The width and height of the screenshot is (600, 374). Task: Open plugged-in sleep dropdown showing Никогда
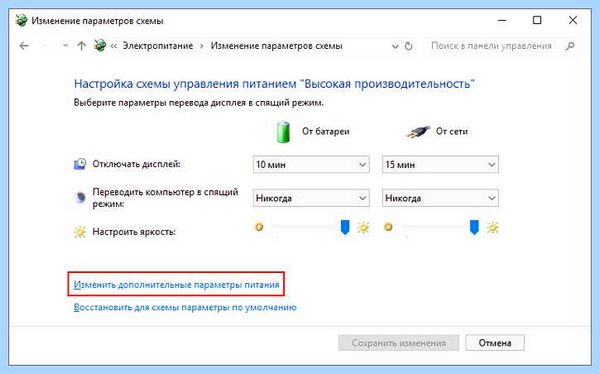(440, 198)
